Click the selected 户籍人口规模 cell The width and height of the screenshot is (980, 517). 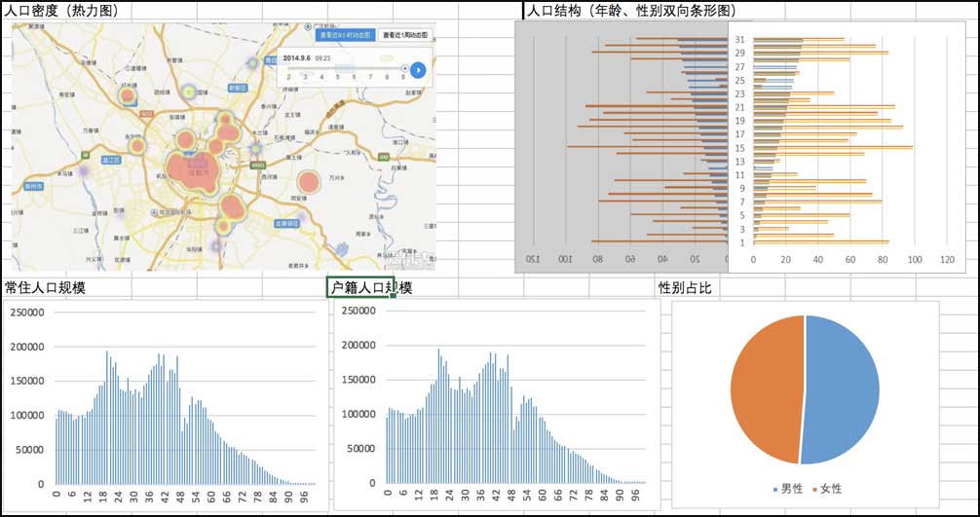360,287
